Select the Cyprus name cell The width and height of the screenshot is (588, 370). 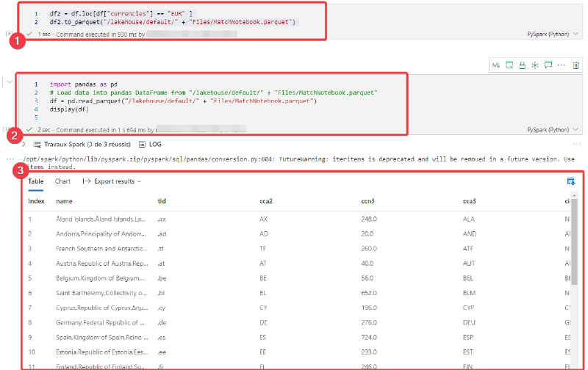pos(101,308)
